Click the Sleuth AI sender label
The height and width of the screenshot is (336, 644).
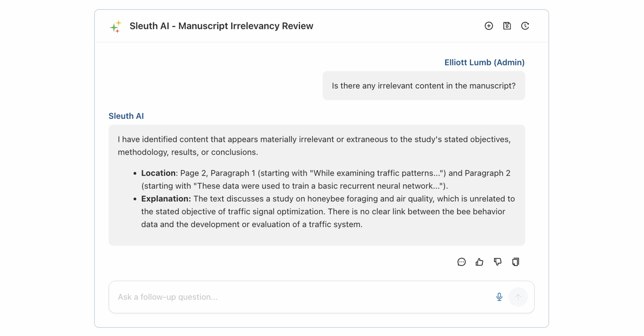coord(126,116)
